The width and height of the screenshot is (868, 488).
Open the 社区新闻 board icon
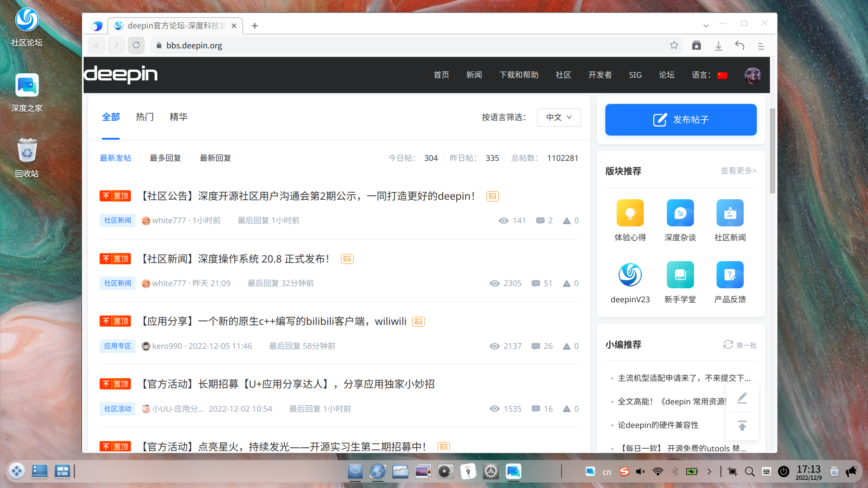(730, 213)
